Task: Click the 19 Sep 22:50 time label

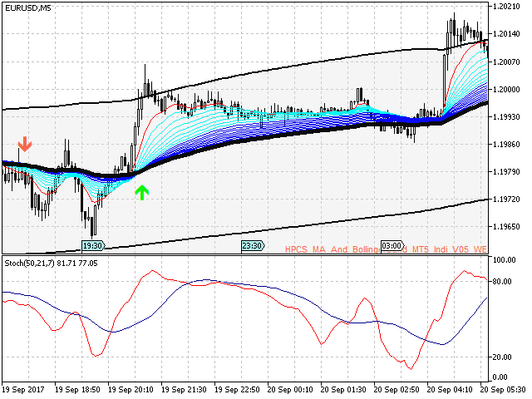Action: 237,390
